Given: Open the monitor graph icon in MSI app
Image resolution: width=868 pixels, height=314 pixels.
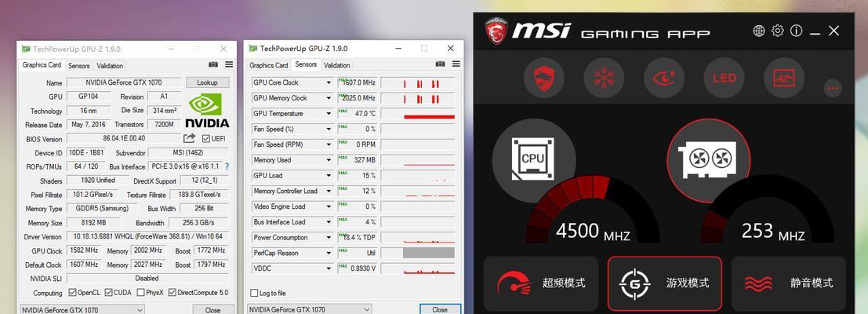Looking at the screenshot, I should [x=784, y=78].
